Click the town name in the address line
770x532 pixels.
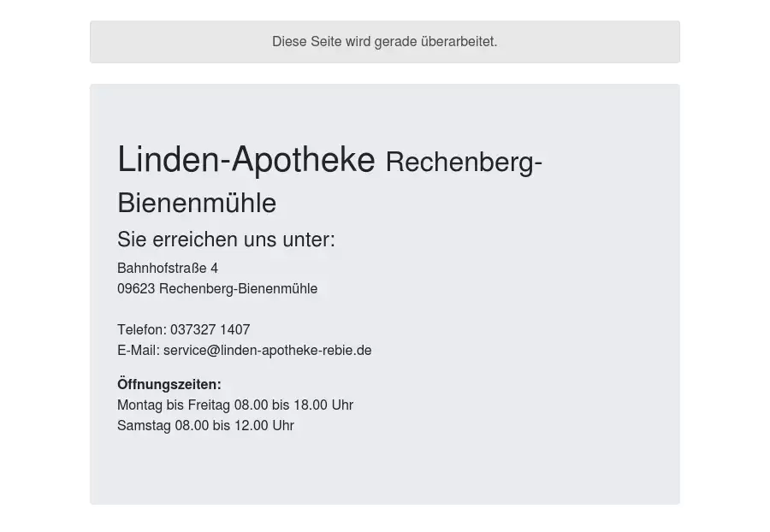(x=238, y=289)
